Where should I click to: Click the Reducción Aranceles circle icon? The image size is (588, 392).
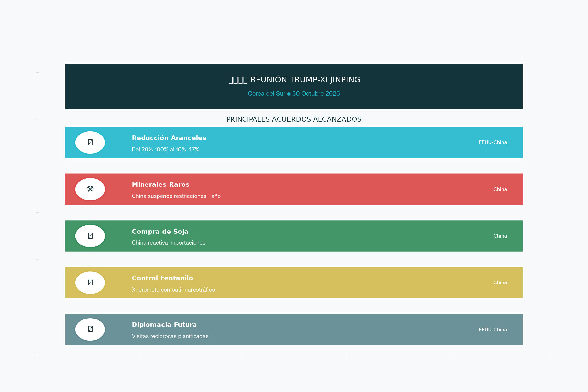90,142
